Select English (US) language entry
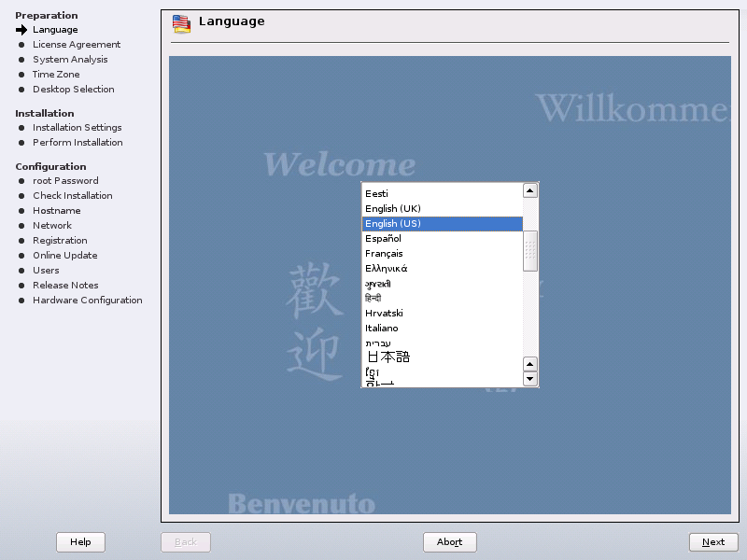The image size is (747, 560). point(442,224)
